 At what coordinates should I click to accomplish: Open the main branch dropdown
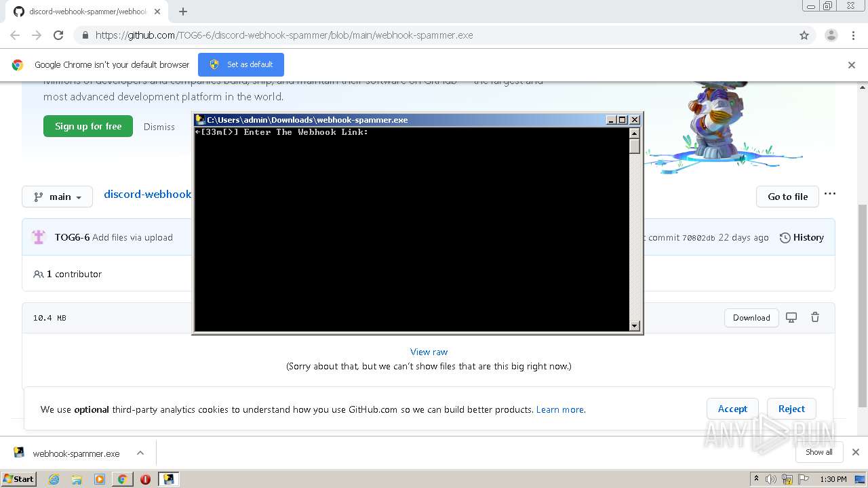pyautogui.click(x=58, y=197)
